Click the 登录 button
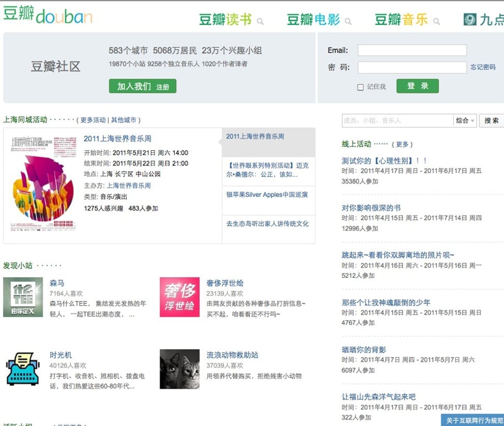This screenshot has height=426, width=504. (x=417, y=86)
